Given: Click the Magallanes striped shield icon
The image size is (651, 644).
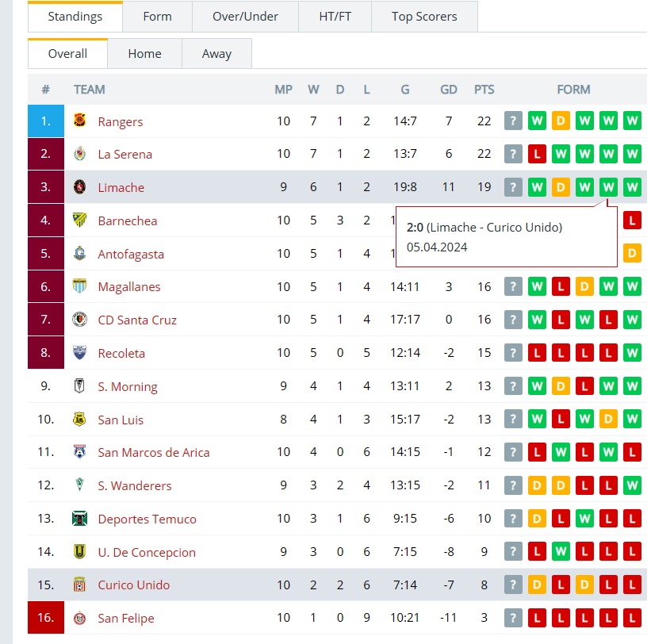Looking at the screenshot, I should pyautogui.click(x=80, y=286).
